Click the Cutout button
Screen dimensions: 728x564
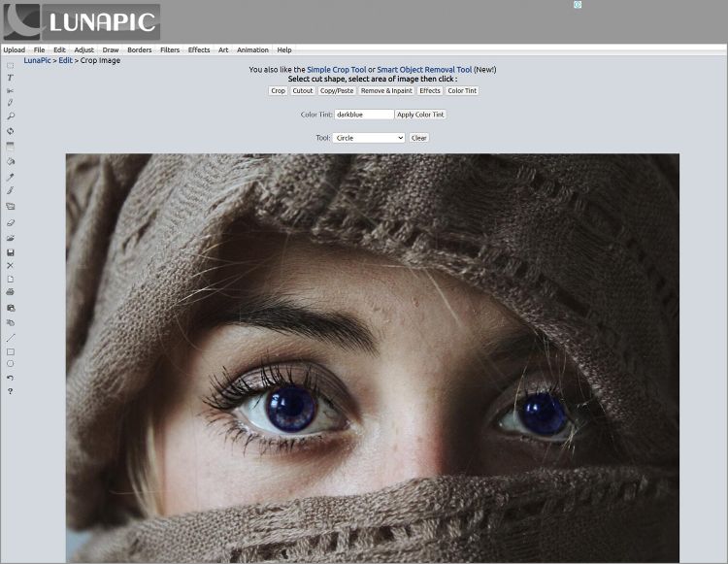pos(302,91)
